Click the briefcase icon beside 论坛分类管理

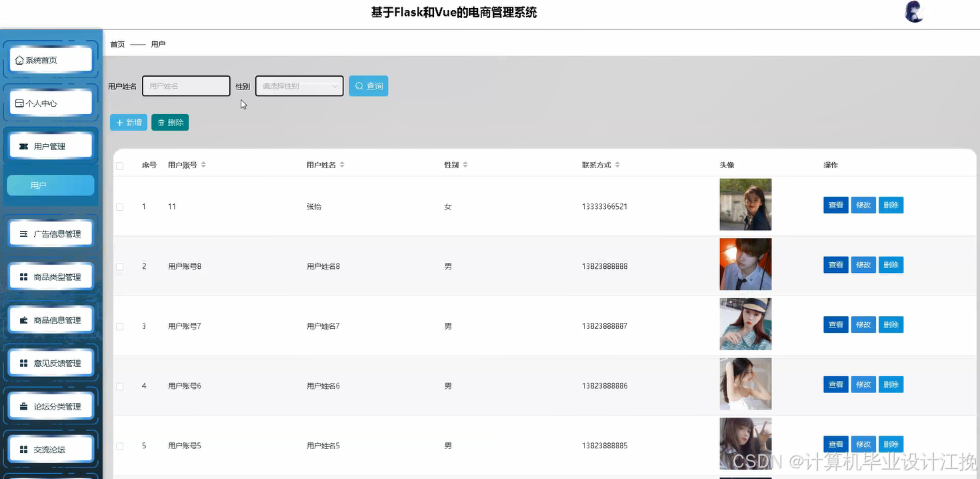click(x=23, y=406)
